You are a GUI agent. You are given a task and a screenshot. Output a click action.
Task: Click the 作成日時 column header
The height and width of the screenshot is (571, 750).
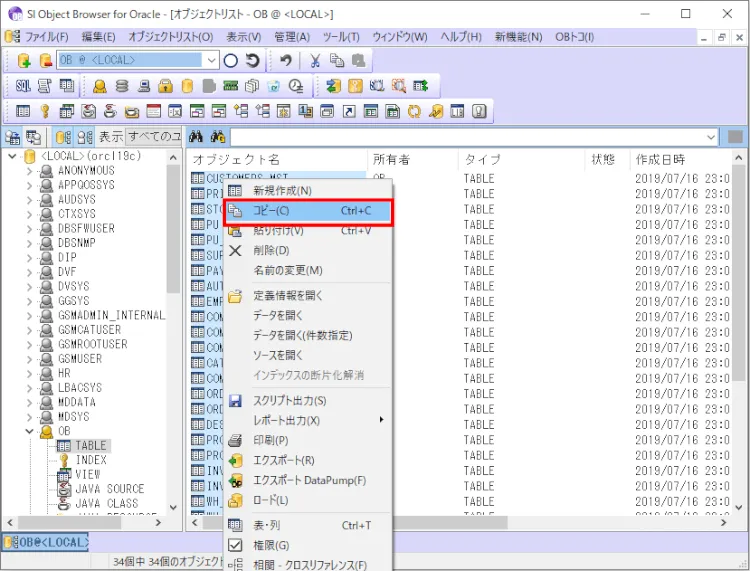click(x=680, y=160)
